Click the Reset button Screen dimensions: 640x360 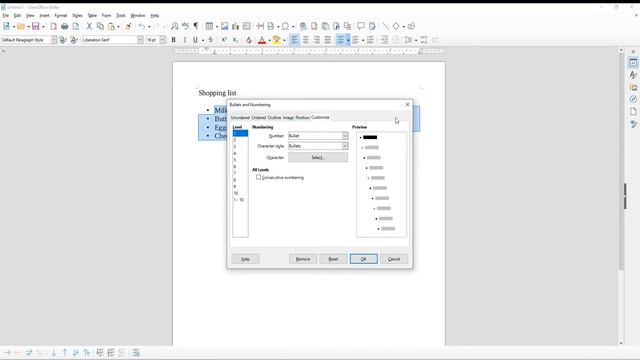pos(333,259)
